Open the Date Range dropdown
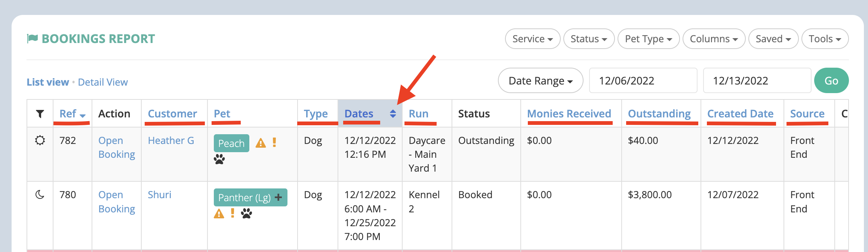Screen dimensions: 868x252 (x=541, y=80)
